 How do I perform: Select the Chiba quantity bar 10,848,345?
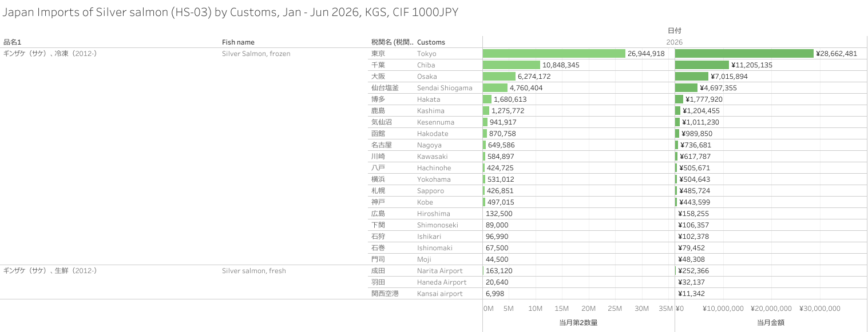coord(512,65)
